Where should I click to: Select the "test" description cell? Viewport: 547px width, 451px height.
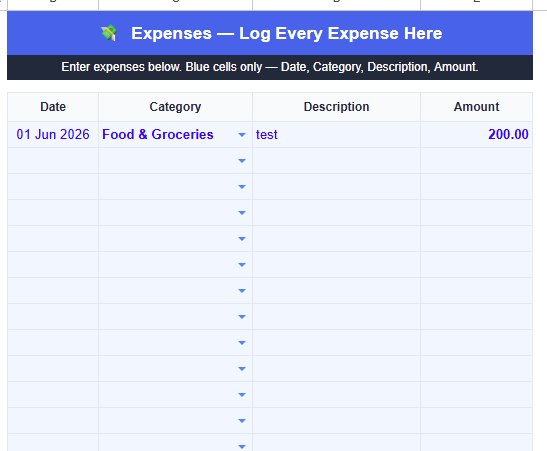pos(336,135)
